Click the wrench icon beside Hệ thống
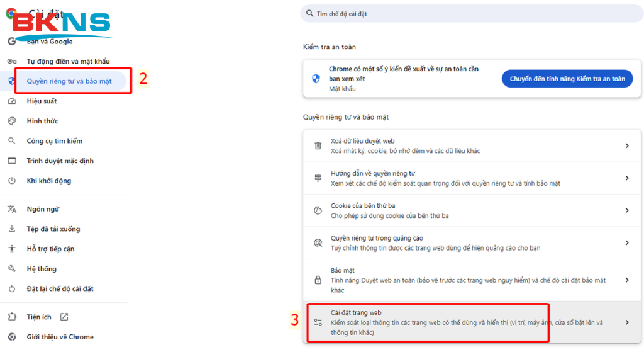Viewport: 644px width, 352px height. [12, 268]
